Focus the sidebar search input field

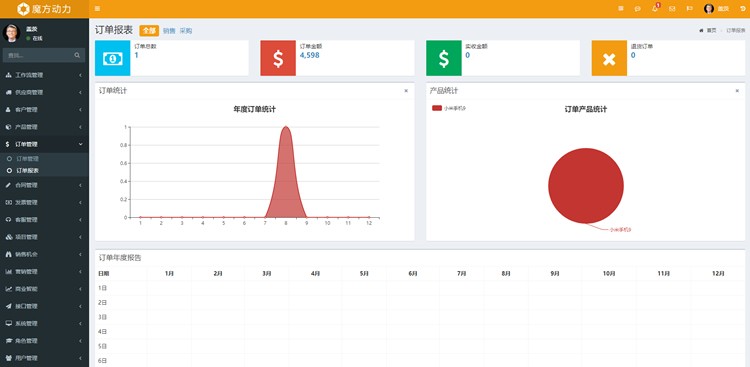[39, 56]
